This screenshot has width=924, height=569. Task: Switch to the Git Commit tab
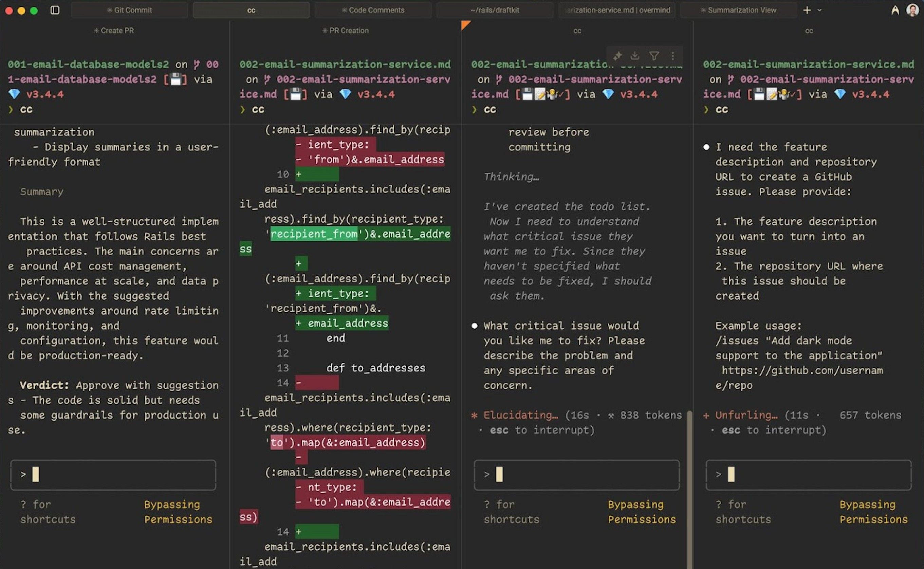(x=129, y=10)
